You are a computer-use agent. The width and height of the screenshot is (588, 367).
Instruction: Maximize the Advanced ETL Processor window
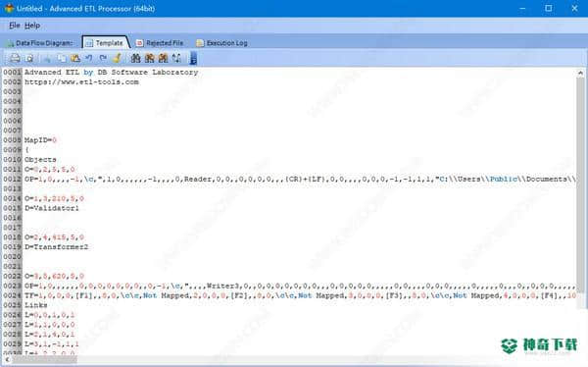pos(548,8)
